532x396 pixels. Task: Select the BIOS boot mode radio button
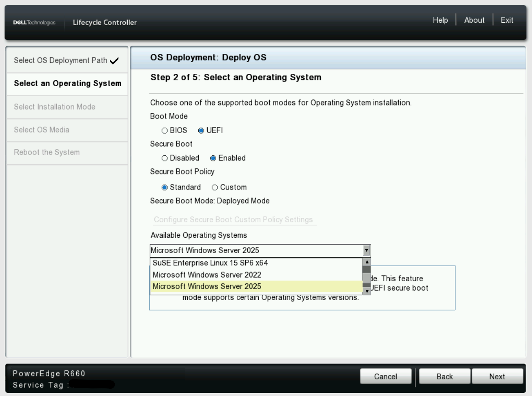[x=165, y=131]
